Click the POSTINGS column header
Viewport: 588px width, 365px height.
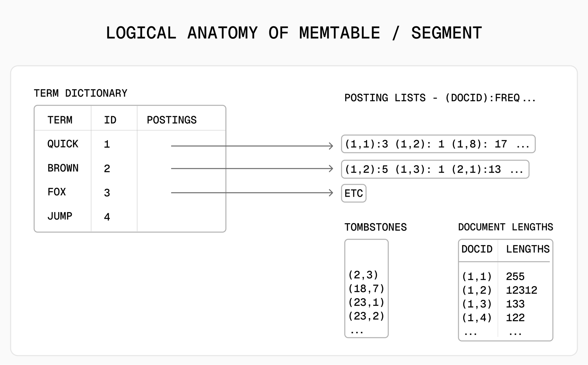pyautogui.click(x=172, y=120)
